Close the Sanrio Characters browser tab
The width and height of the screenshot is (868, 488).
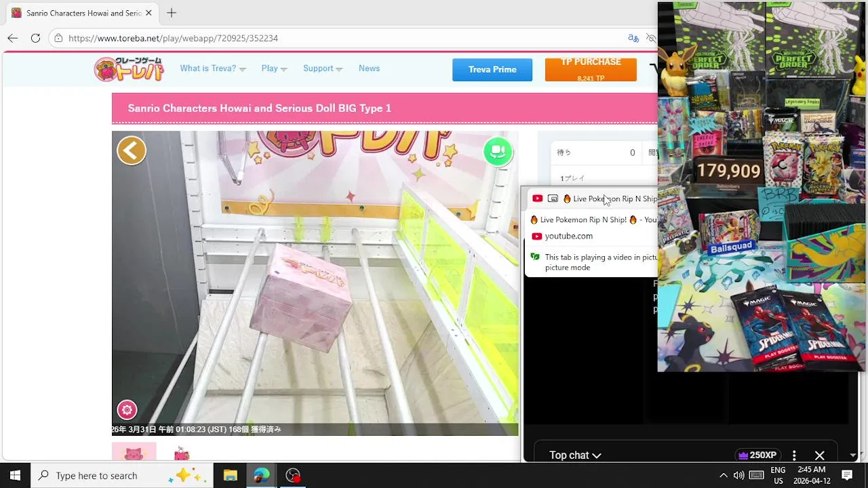[x=149, y=13]
